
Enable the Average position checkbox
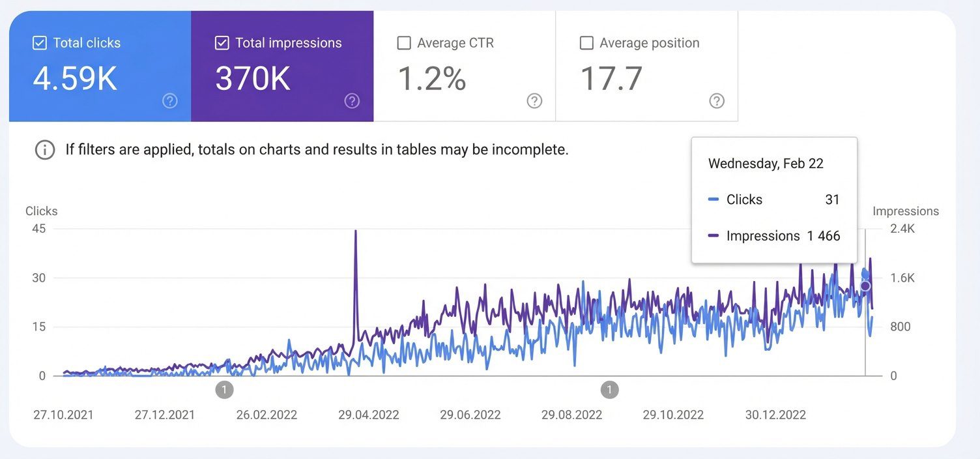(x=586, y=43)
